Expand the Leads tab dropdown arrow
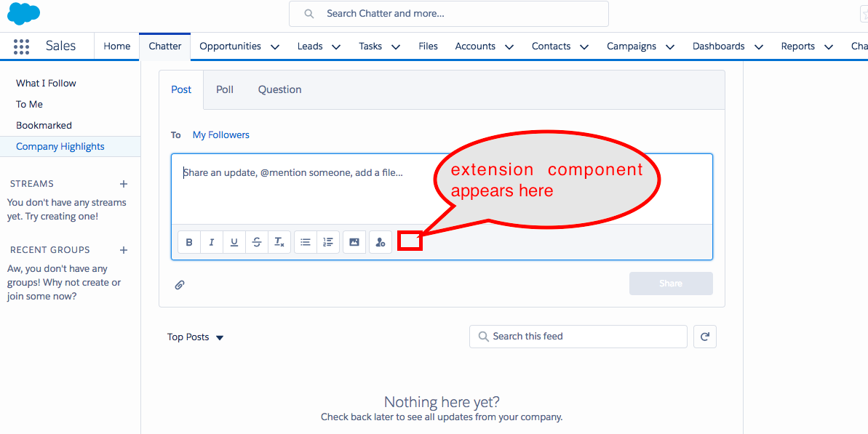868x434 pixels. point(336,47)
